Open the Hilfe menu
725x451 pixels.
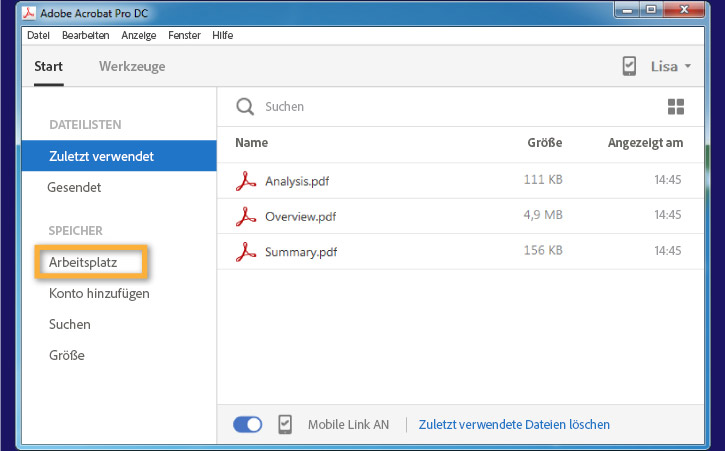tap(222, 35)
